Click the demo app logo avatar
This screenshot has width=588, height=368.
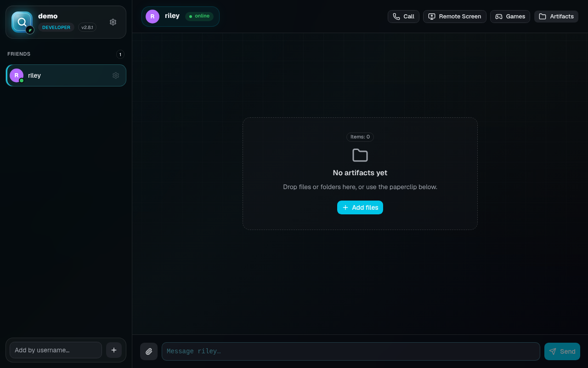point(22,22)
